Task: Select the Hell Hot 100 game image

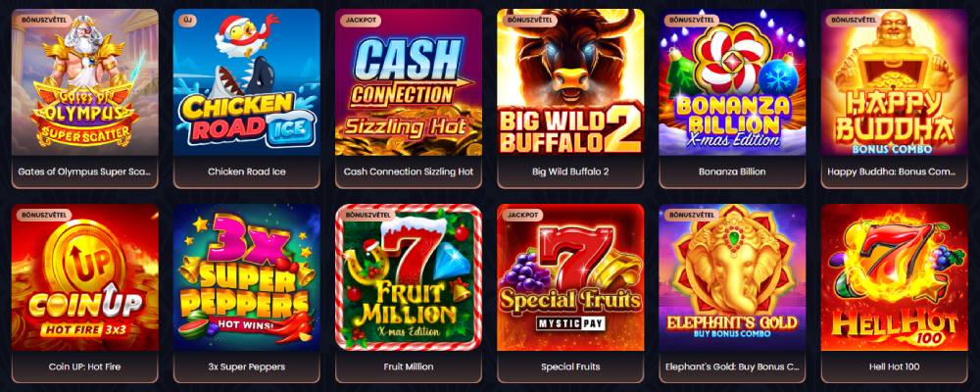Action: click(x=895, y=277)
